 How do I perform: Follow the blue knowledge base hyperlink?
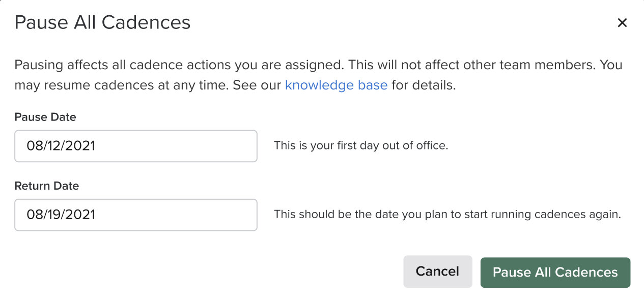(336, 85)
